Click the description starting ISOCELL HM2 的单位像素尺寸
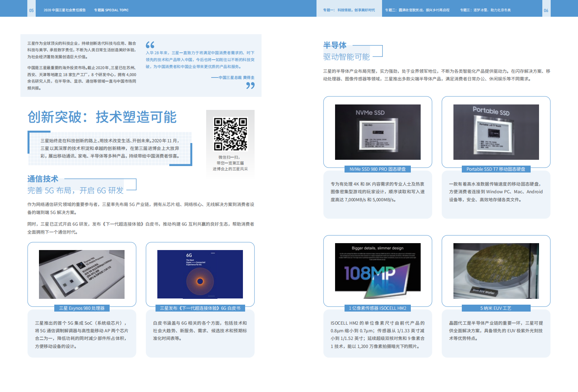The image size is (578, 392). coord(378,335)
